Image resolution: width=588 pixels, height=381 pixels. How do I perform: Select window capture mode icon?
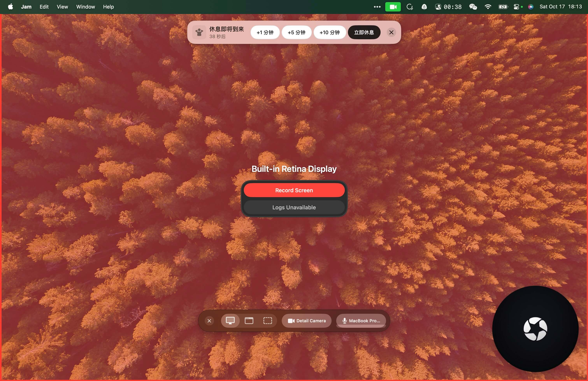point(249,321)
